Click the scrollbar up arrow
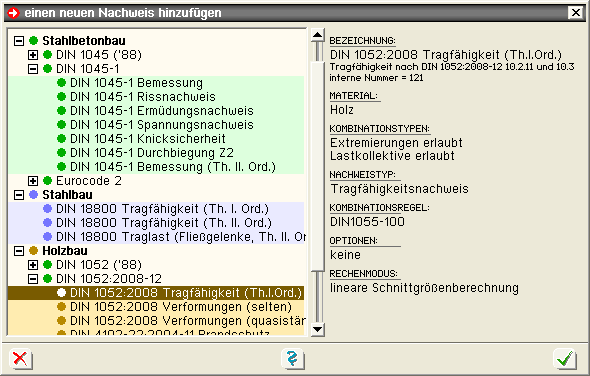This screenshot has width=590, height=376. pyautogui.click(x=318, y=35)
